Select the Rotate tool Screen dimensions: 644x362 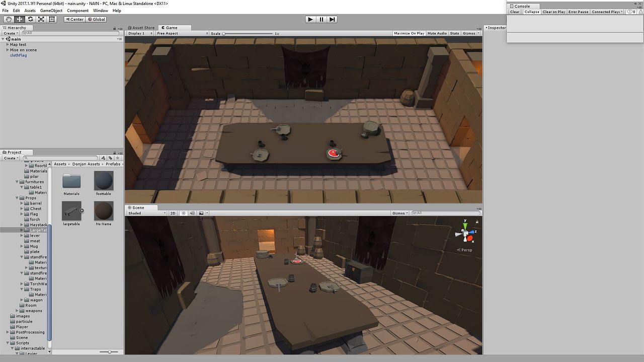(x=30, y=19)
